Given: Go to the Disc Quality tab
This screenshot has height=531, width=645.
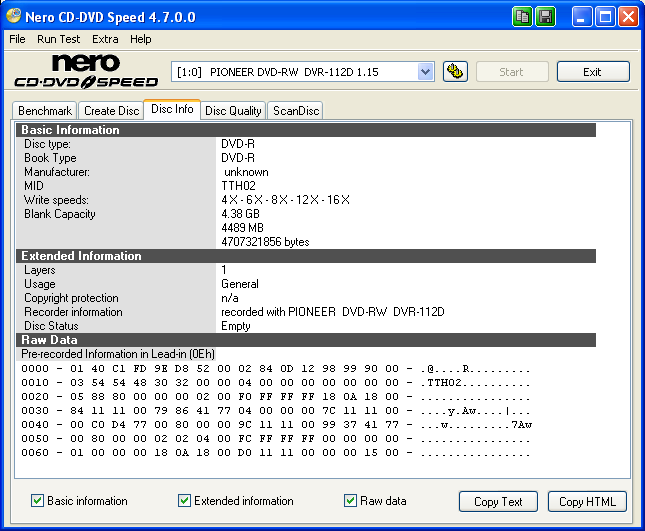Looking at the screenshot, I should point(233,111).
